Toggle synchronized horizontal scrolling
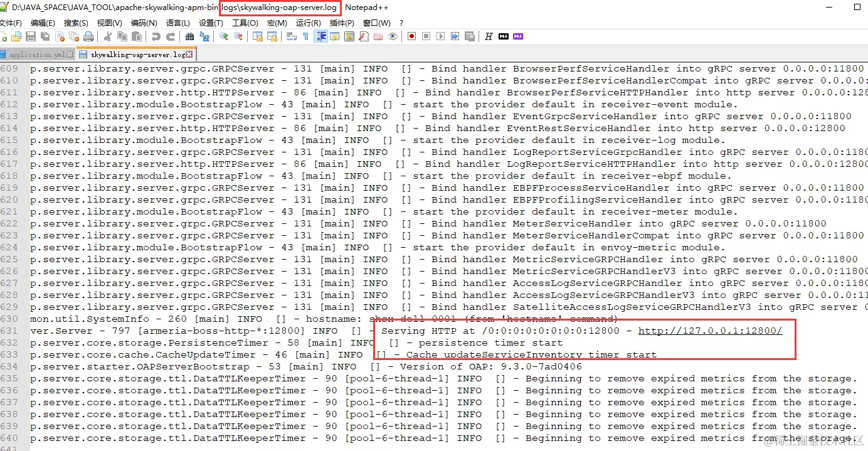Screen dimensions: 868x451 pyautogui.click(x=272, y=36)
